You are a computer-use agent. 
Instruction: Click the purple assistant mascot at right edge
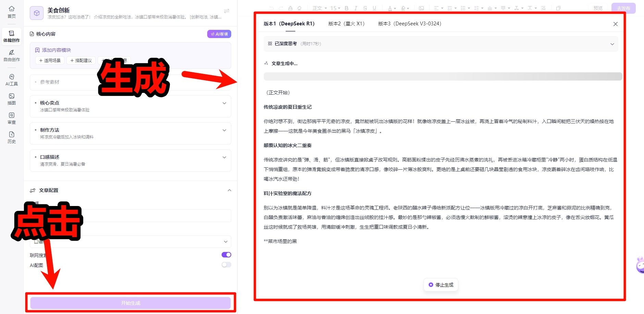point(640,265)
